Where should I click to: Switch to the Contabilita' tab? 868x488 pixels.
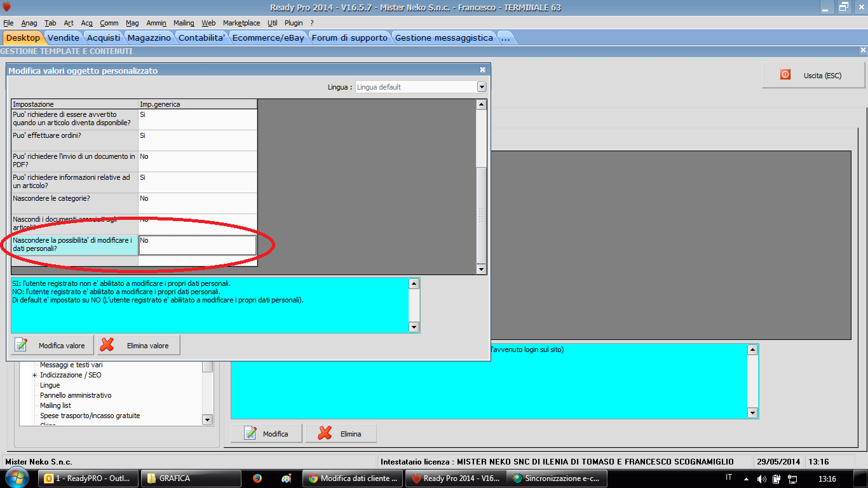202,37
